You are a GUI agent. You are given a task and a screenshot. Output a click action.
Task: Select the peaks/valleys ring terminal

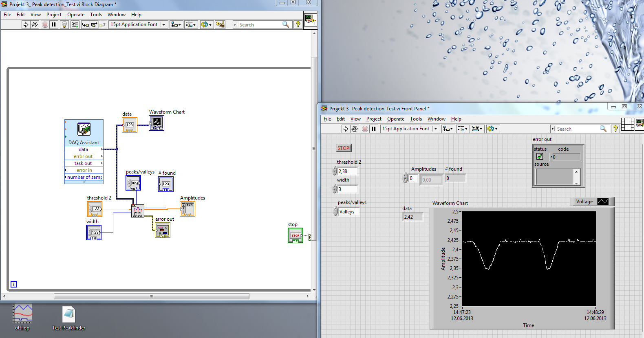click(133, 183)
